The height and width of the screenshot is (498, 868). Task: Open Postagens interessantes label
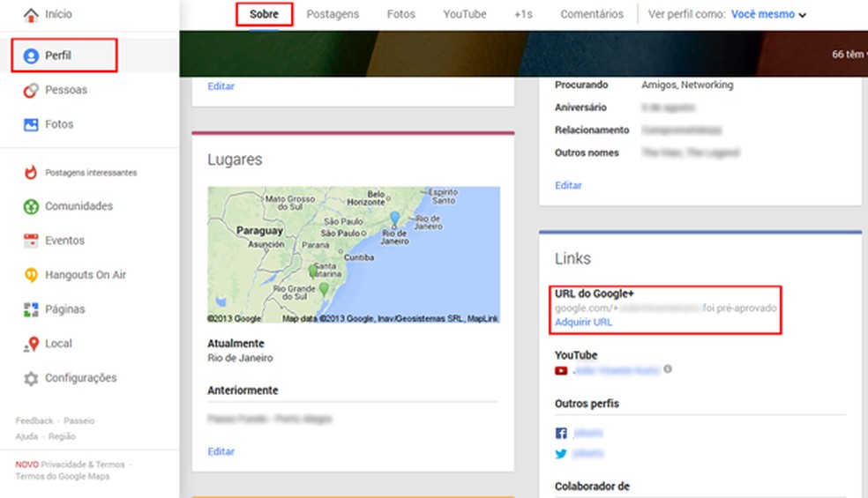[x=91, y=173]
